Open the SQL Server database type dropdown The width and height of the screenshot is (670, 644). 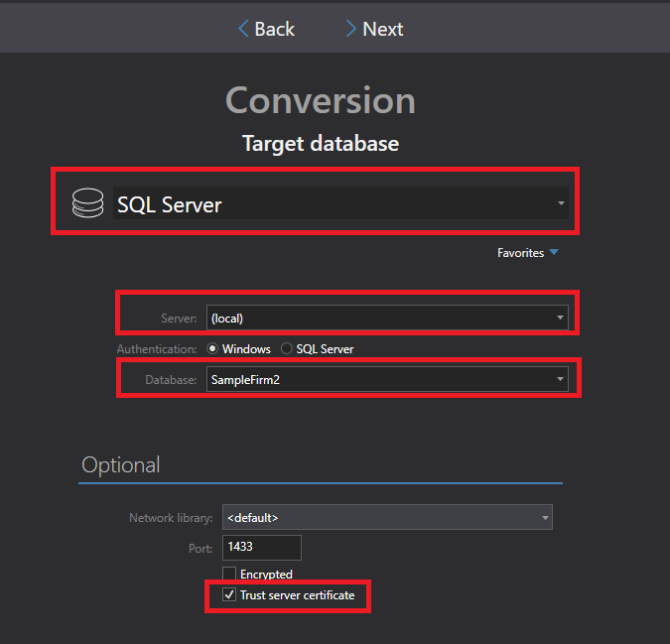tap(340, 203)
